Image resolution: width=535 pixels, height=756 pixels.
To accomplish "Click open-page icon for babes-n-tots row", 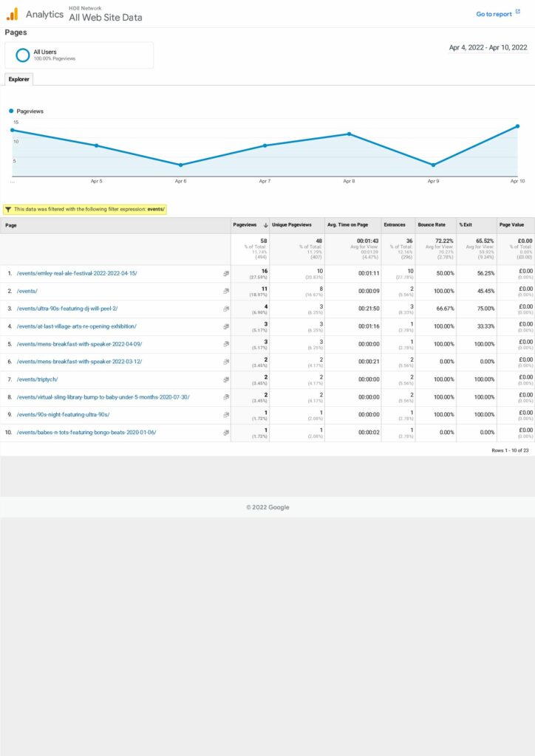I will [x=226, y=433].
